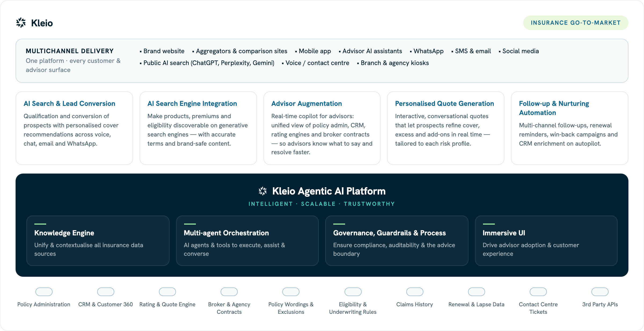Image resolution: width=644 pixels, height=331 pixels.
Task: Click the '3rd Party APIs' label
Action: [x=600, y=304]
